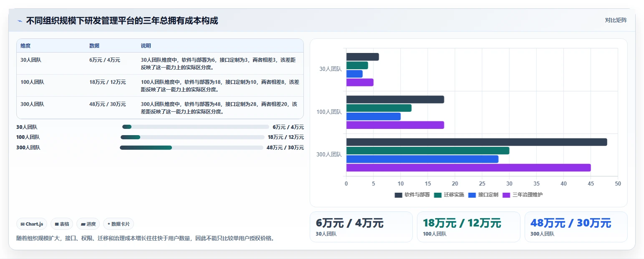
Task: Click the 300人团队 label beside progress bar
Action: tap(28, 148)
